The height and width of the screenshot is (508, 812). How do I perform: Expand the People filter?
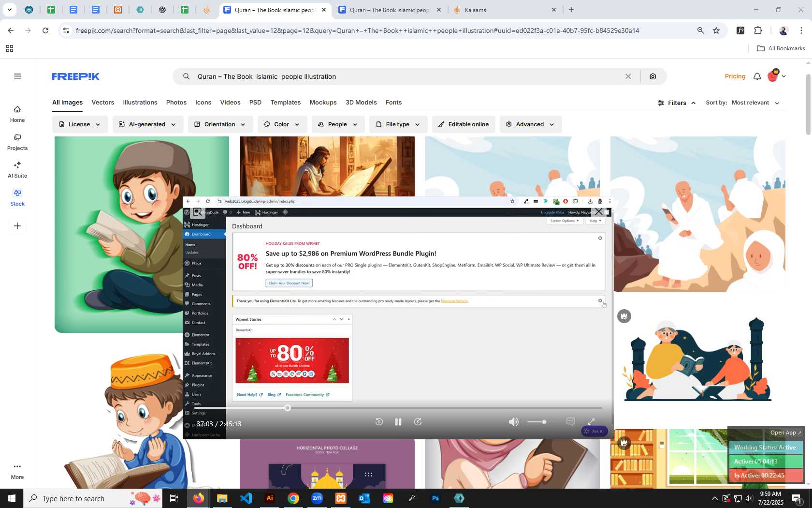pyautogui.click(x=338, y=124)
